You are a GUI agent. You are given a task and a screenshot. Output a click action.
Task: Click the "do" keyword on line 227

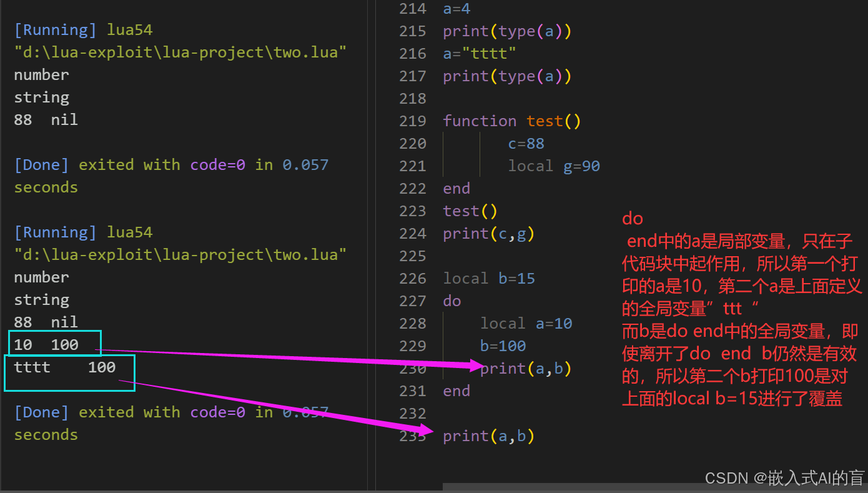(x=452, y=301)
